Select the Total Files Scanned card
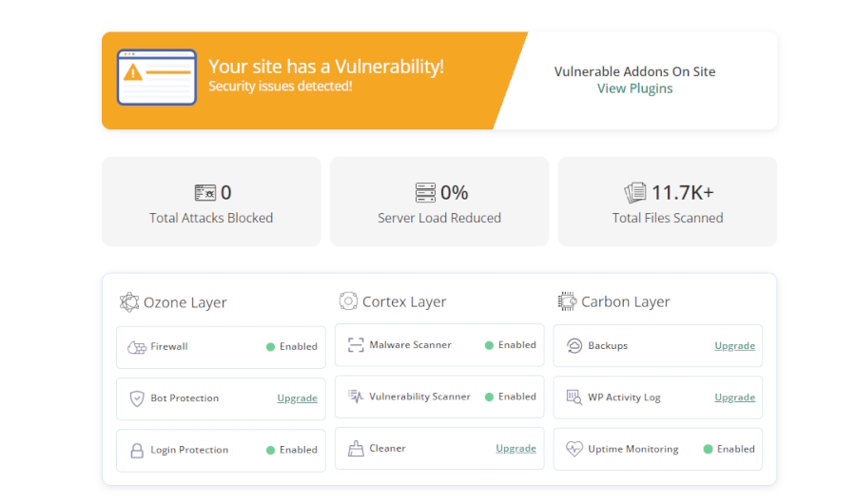 point(668,202)
